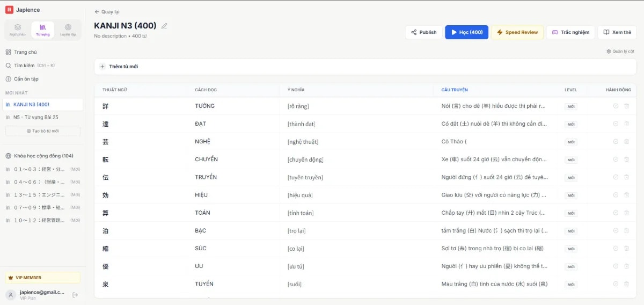
Task: Toggle the circle check for the 効 row
Action: (x=616, y=195)
